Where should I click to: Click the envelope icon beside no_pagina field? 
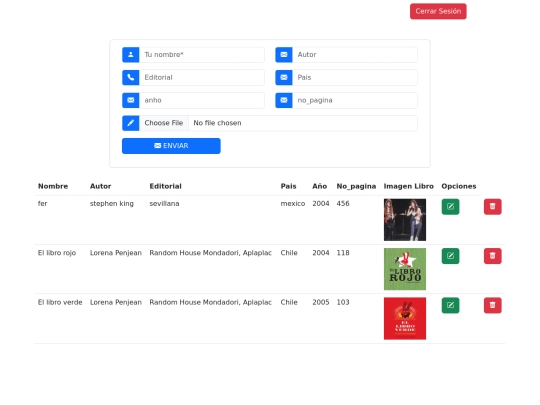(284, 100)
